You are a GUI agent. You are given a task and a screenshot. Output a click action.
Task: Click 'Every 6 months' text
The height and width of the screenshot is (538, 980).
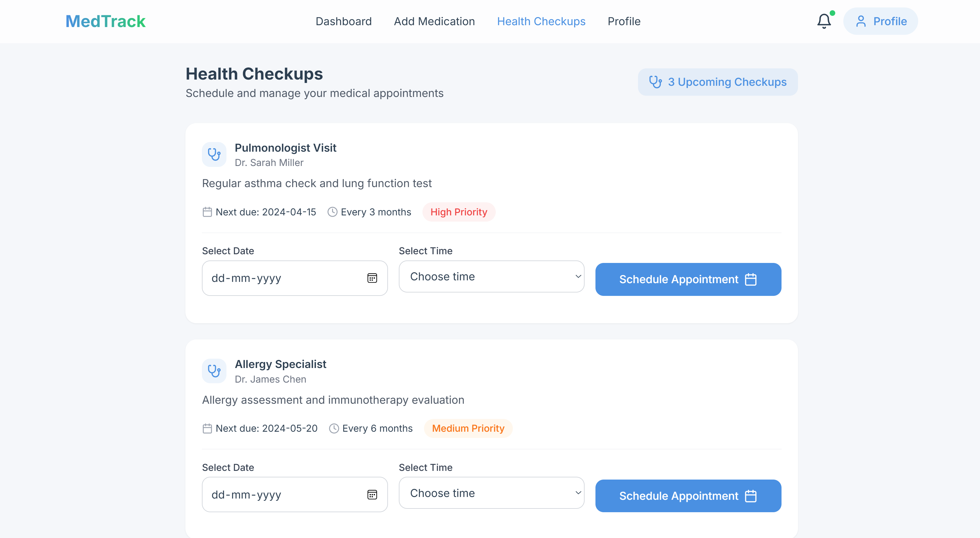click(x=377, y=428)
